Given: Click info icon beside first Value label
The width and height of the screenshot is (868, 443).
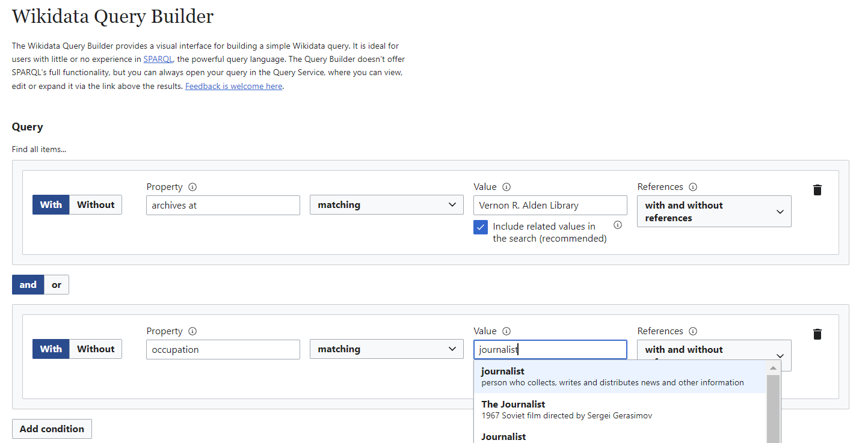Looking at the screenshot, I should pyautogui.click(x=506, y=187).
